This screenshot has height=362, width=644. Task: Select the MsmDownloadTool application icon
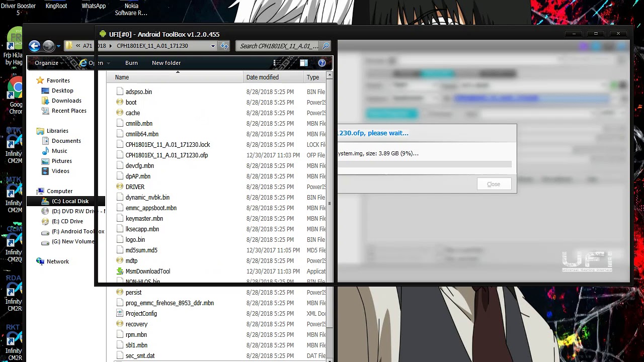pyautogui.click(x=120, y=271)
